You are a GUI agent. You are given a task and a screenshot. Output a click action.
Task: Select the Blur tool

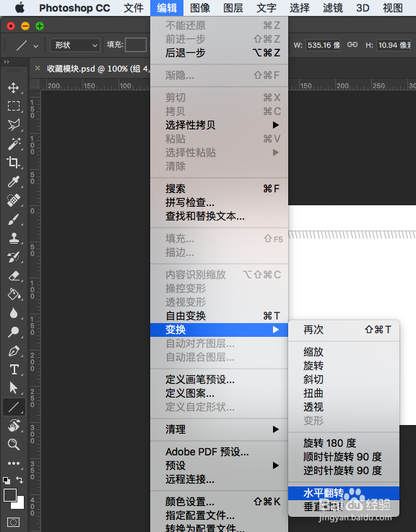click(x=14, y=313)
